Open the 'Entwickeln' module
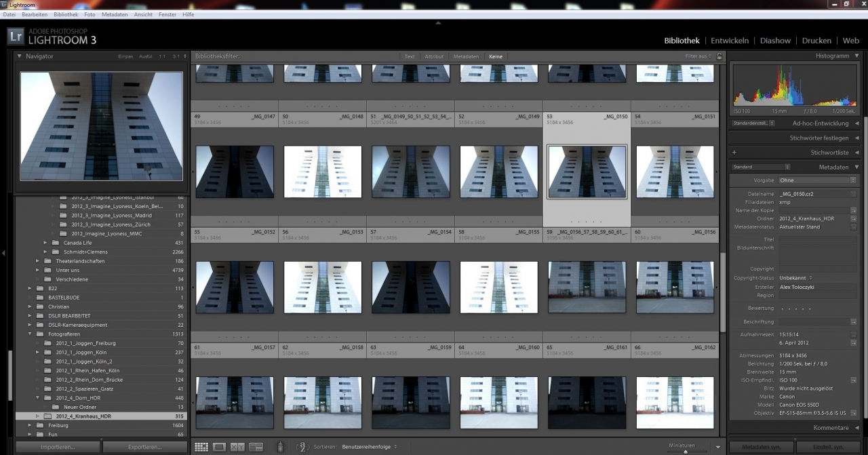Screen dimensions: 868x455 click(730, 41)
